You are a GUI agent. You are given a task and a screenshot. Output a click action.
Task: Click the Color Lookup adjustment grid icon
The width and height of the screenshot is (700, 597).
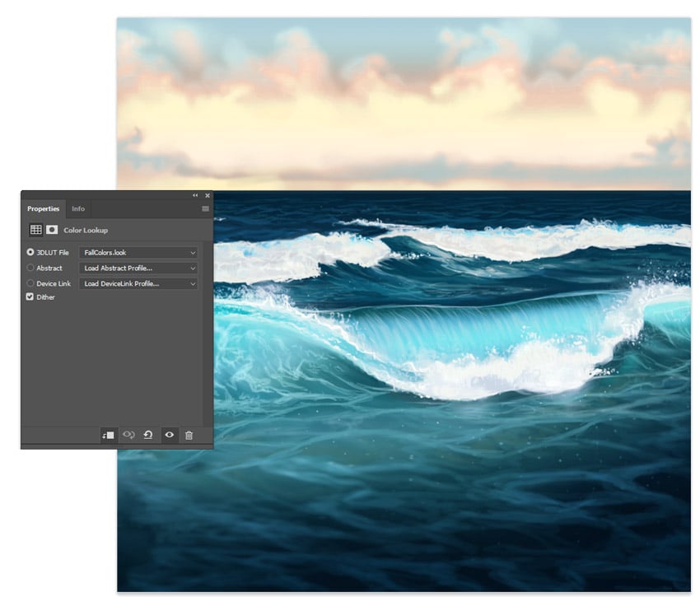tap(35, 230)
